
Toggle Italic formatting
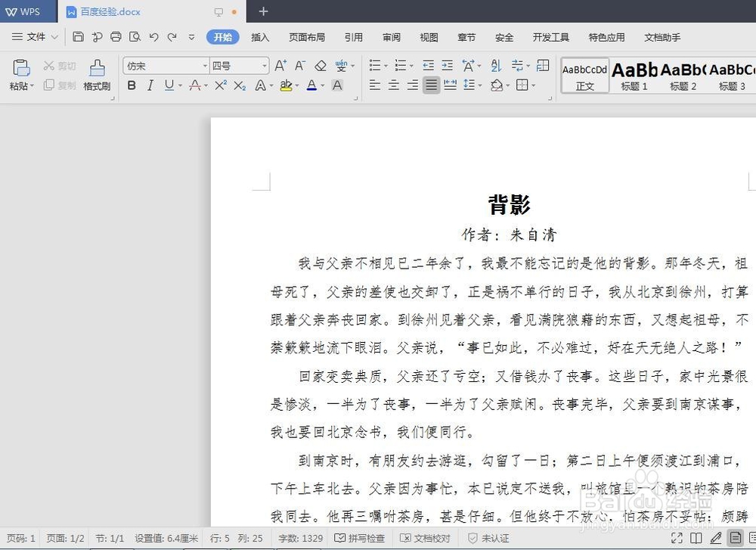pyautogui.click(x=150, y=85)
